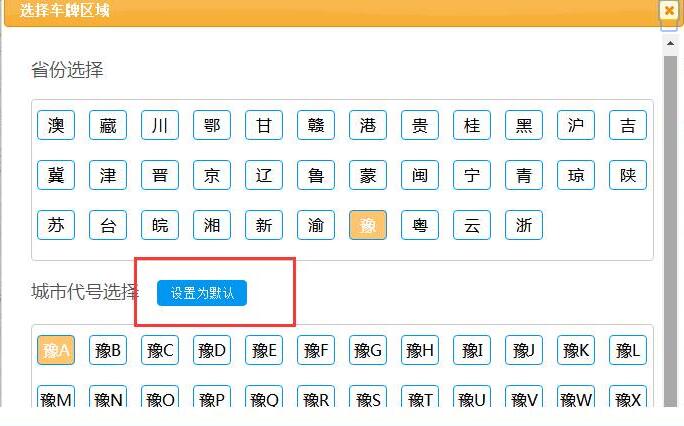
Task: Click the vertical scrollbar track
Action: pos(670,250)
